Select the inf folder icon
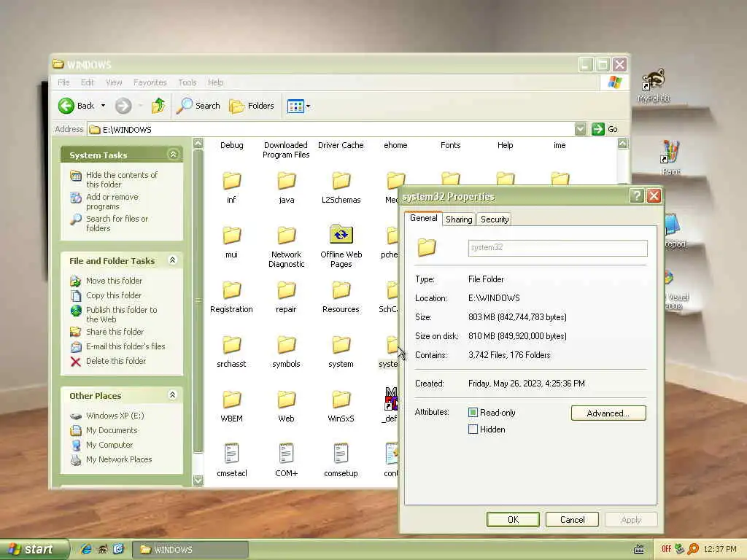 tap(231, 182)
